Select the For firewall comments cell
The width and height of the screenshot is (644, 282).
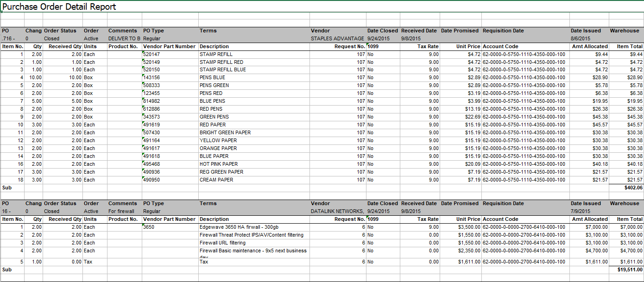click(125, 211)
